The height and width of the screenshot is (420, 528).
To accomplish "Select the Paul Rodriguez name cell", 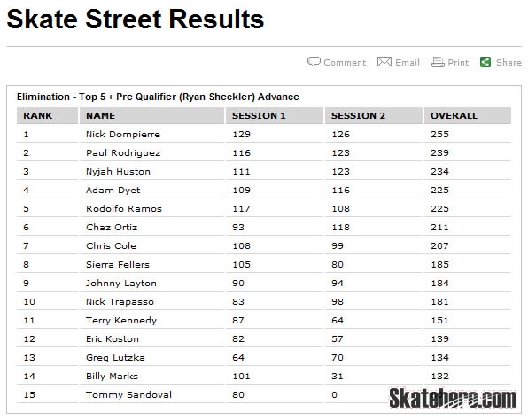I will [123, 153].
